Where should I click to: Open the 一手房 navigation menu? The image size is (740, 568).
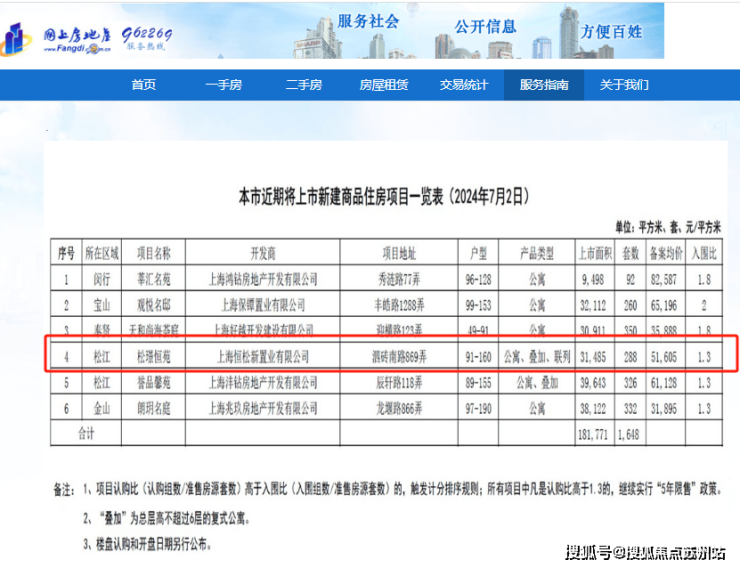pyautogui.click(x=223, y=85)
